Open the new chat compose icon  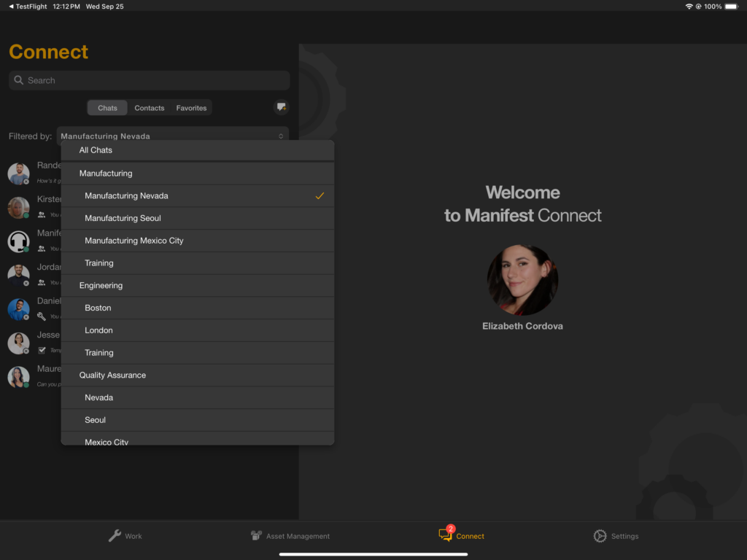(x=282, y=107)
